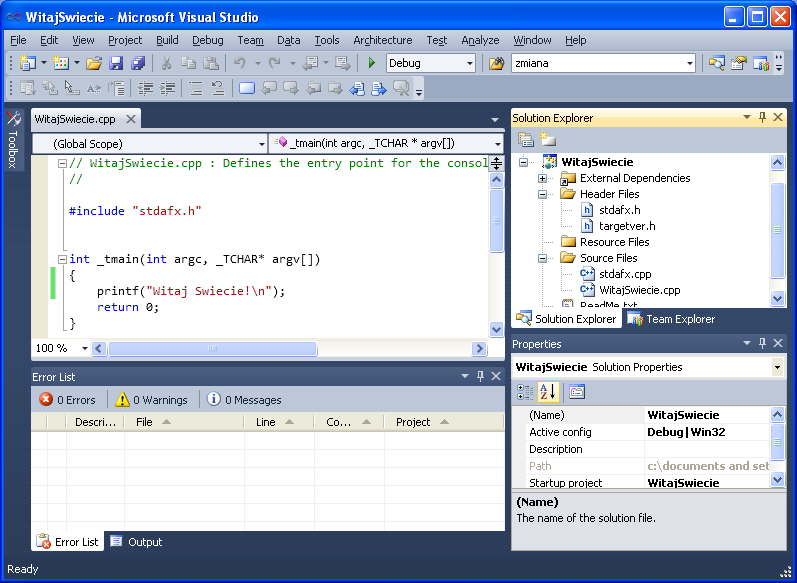Image resolution: width=797 pixels, height=583 pixels.
Task: Open the File menu
Action: click(18, 40)
